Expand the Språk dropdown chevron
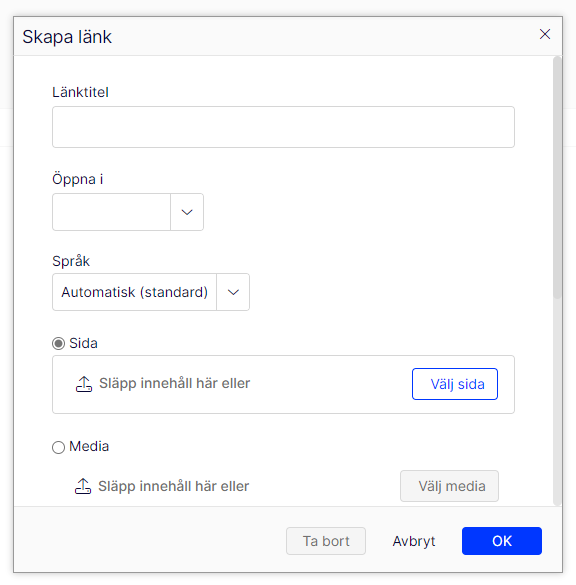 [233, 292]
